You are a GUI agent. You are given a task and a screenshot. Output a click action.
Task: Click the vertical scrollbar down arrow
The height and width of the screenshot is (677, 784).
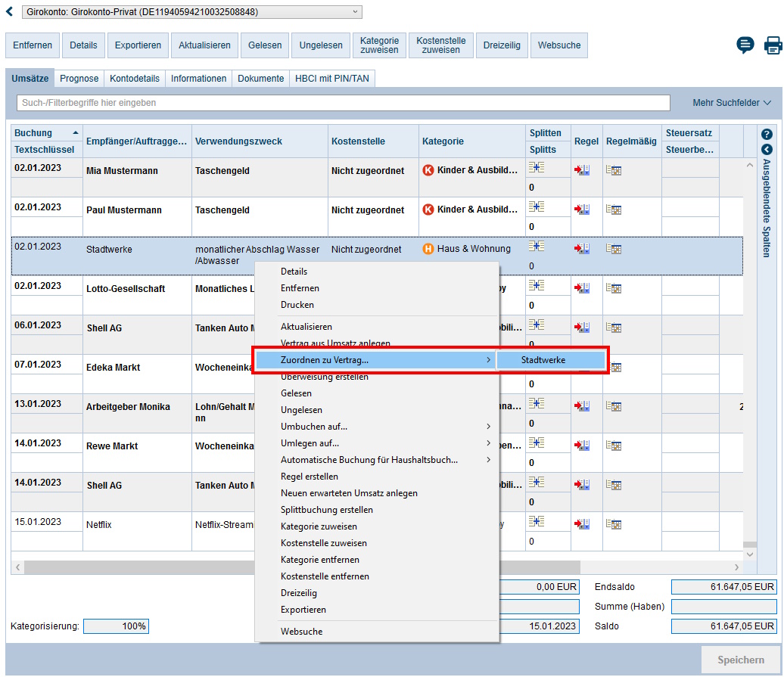tap(749, 554)
